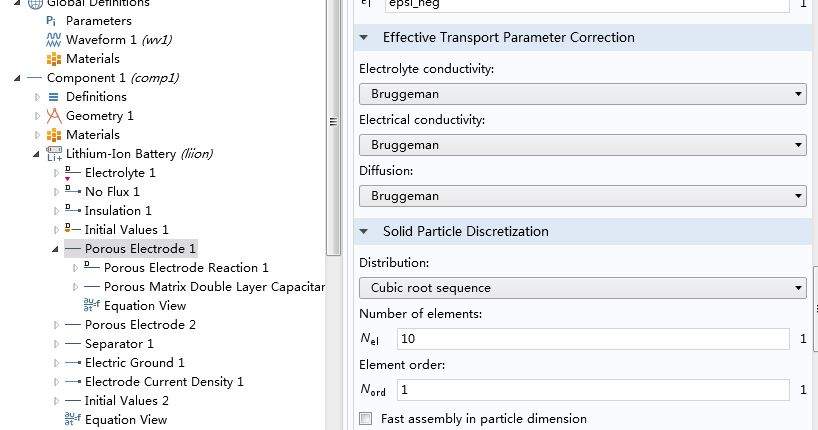Viewport: 818px width, 430px height.
Task: Click the Parameters Pi icon
Action: (x=53, y=20)
